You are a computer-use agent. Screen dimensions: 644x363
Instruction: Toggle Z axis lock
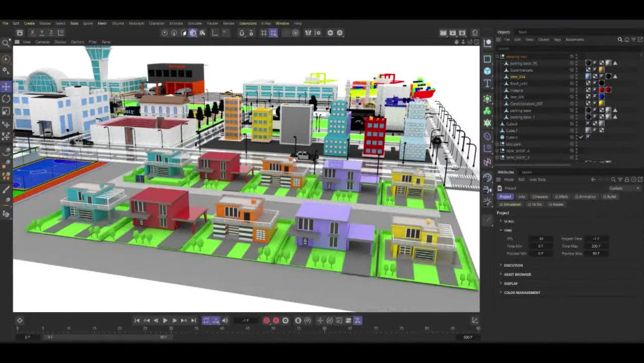[x=51, y=32]
